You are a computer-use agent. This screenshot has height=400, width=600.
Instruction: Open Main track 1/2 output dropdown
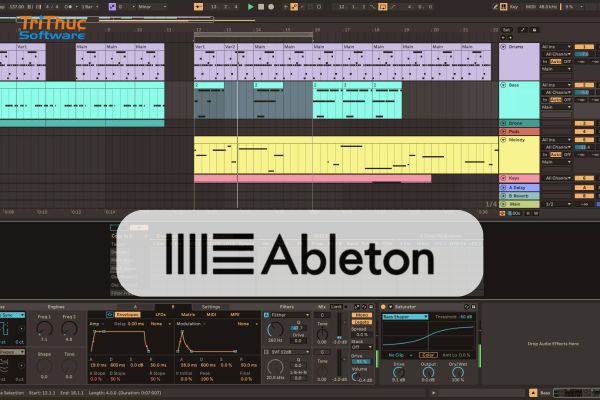point(556,204)
